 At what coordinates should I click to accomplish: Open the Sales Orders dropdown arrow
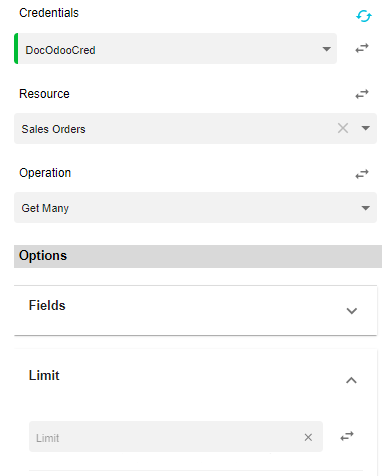pos(366,128)
